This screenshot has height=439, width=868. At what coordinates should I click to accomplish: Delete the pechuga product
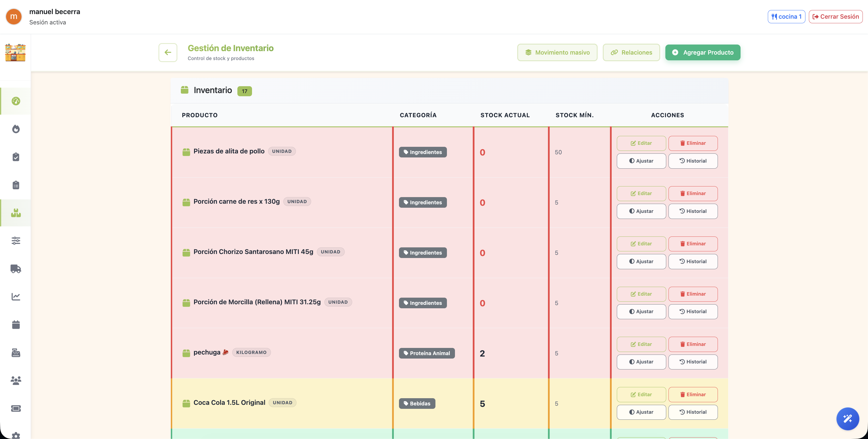693,344
